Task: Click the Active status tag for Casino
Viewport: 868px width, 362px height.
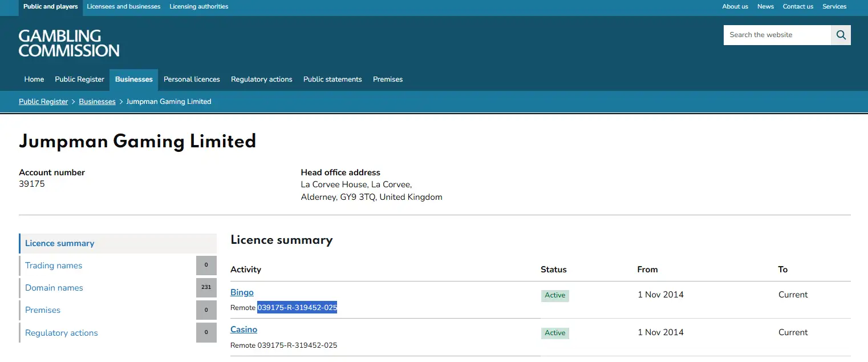Action: [555, 333]
